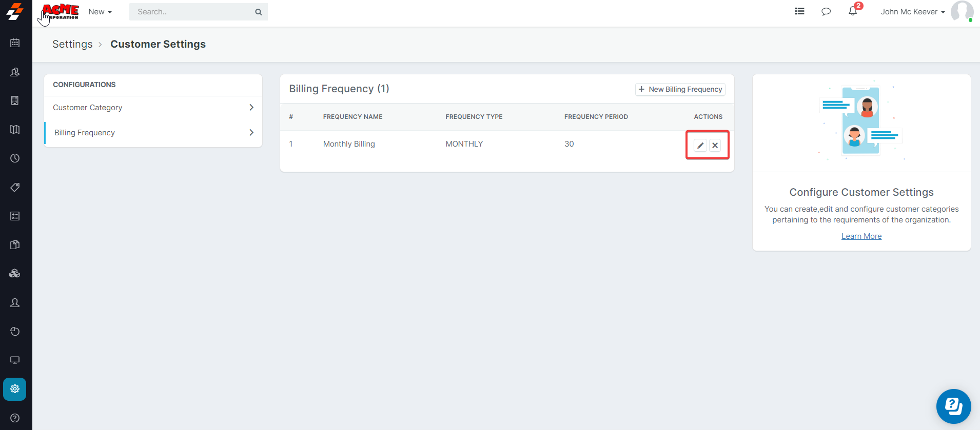Follow the Learn More link
The width and height of the screenshot is (980, 430).
[861, 236]
